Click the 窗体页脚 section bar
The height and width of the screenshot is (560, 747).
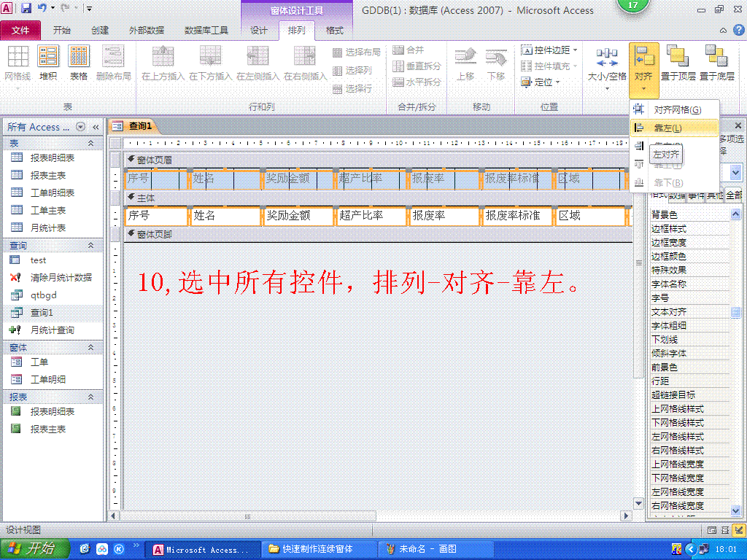coord(379,234)
